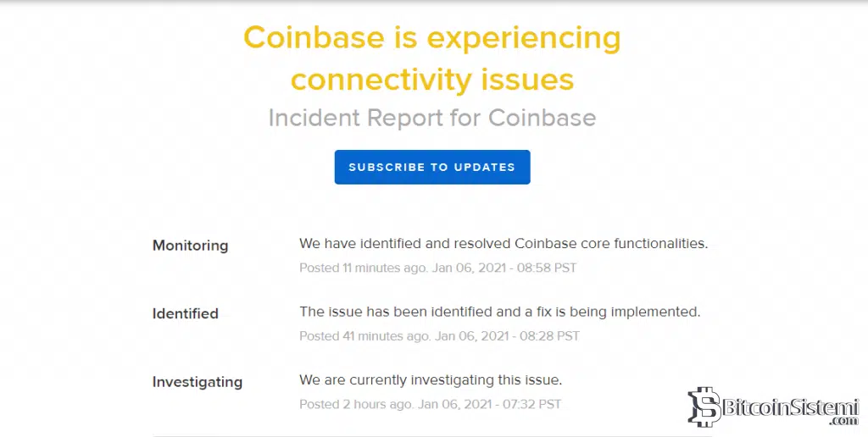Click the 'Coinbase is experiencing connectivity issues' heading
The width and height of the screenshot is (868, 437).
click(x=432, y=58)
